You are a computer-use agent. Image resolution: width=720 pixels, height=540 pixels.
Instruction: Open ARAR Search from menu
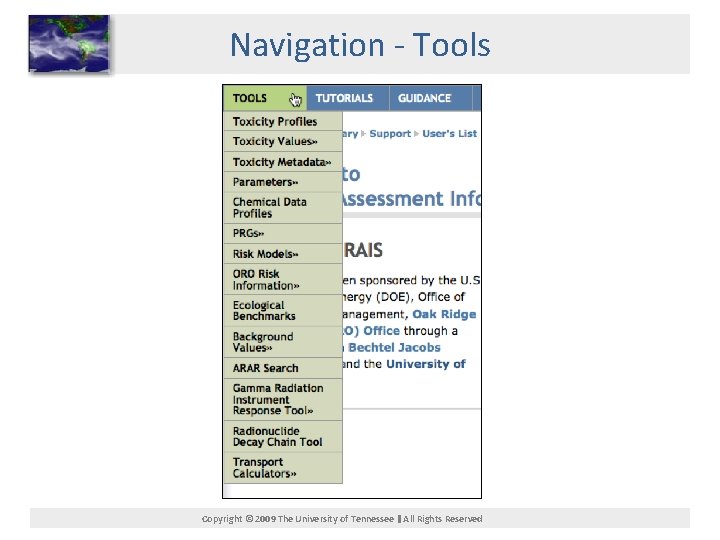point(283,368)
